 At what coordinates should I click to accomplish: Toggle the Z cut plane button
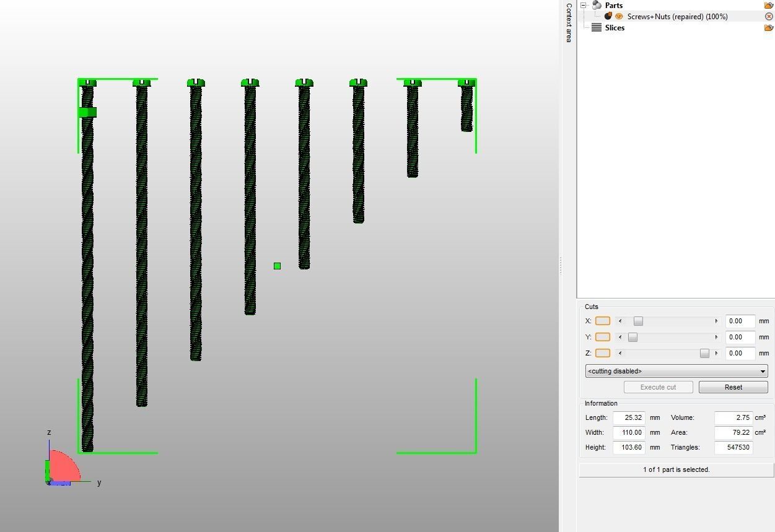[603, 353]
